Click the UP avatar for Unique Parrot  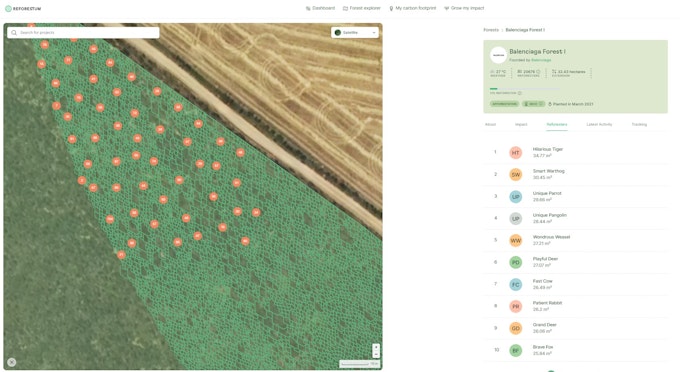515,196
